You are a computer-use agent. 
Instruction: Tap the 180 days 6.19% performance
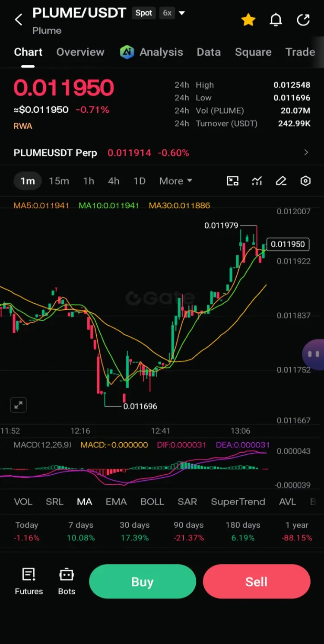coord(243,532)
